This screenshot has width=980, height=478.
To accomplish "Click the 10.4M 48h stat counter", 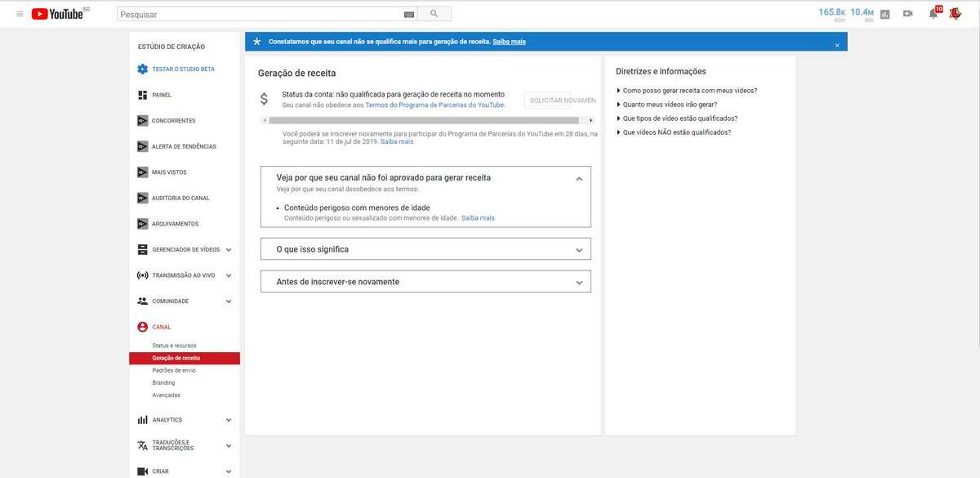I will pos(862,14).
